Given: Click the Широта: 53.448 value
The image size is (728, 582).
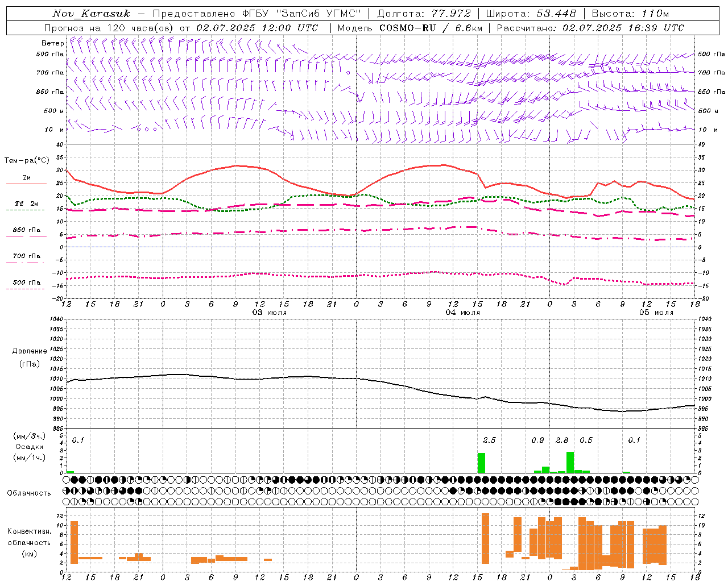Looking at the screenshot, I should [x=531, y=14].
